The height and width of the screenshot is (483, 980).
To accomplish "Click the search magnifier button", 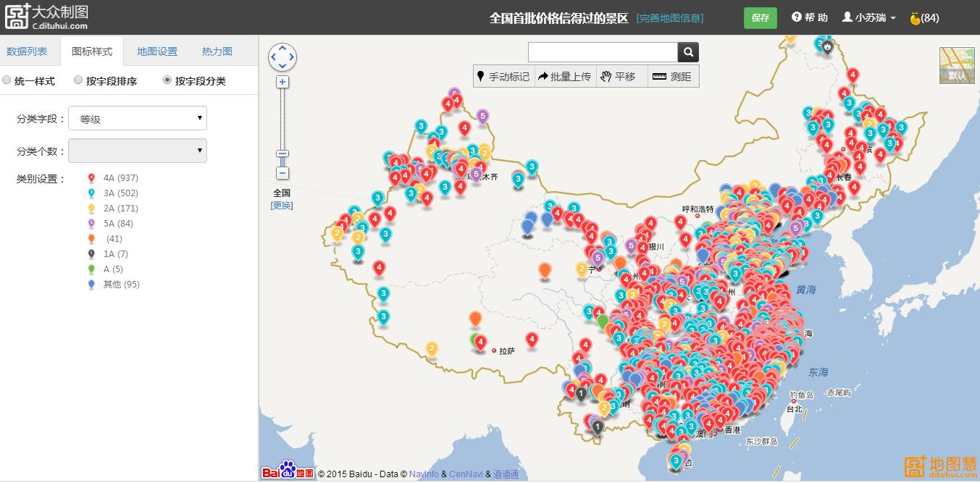I will point(688,52).
